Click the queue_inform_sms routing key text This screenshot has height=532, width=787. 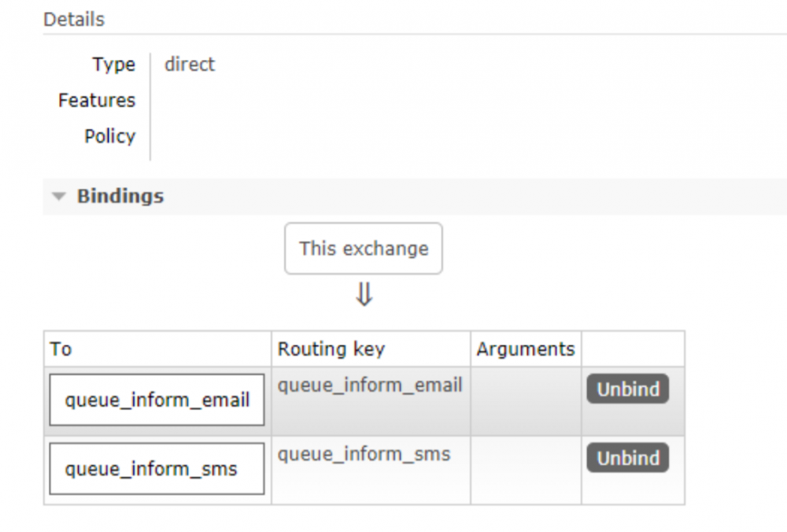click(x=364, y=454)
